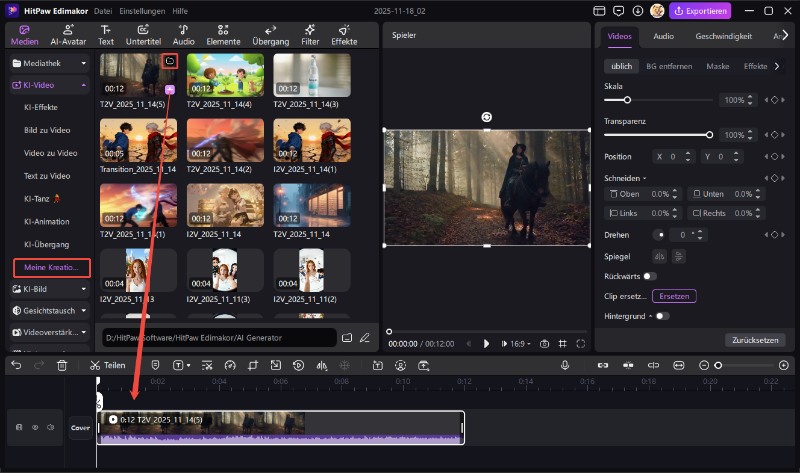Viewport: 800px width, 473px height.
Task: Enter fullscreen preview
Action: point(581,344)
